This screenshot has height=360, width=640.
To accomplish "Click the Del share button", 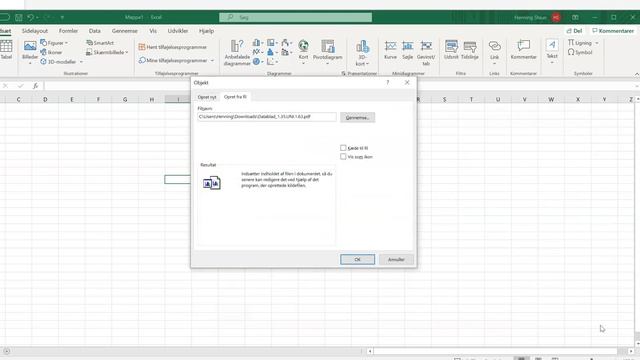I will [574, 31].
